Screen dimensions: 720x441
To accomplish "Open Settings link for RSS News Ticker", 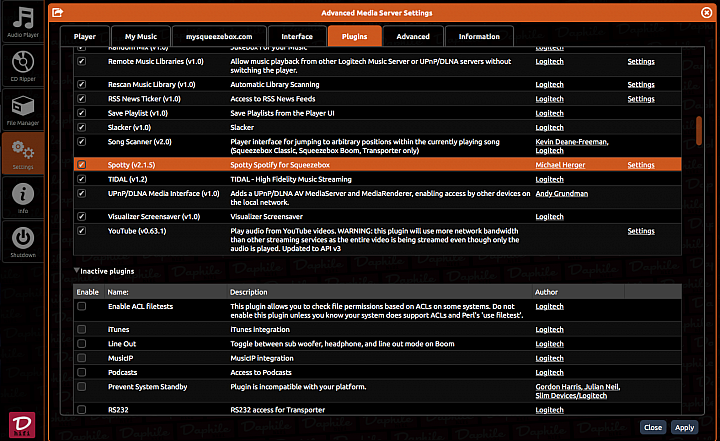I will [641, 99].
